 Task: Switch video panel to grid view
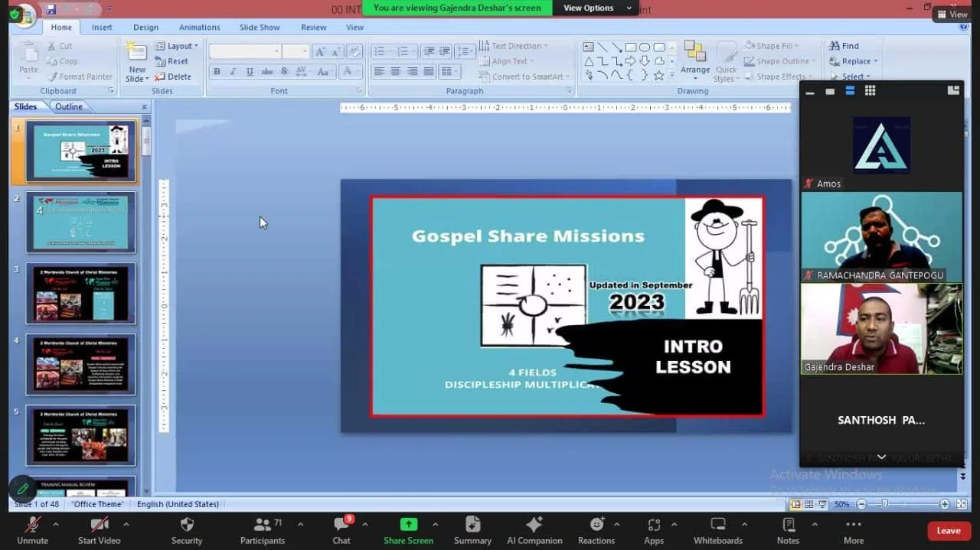coord(870,90)
